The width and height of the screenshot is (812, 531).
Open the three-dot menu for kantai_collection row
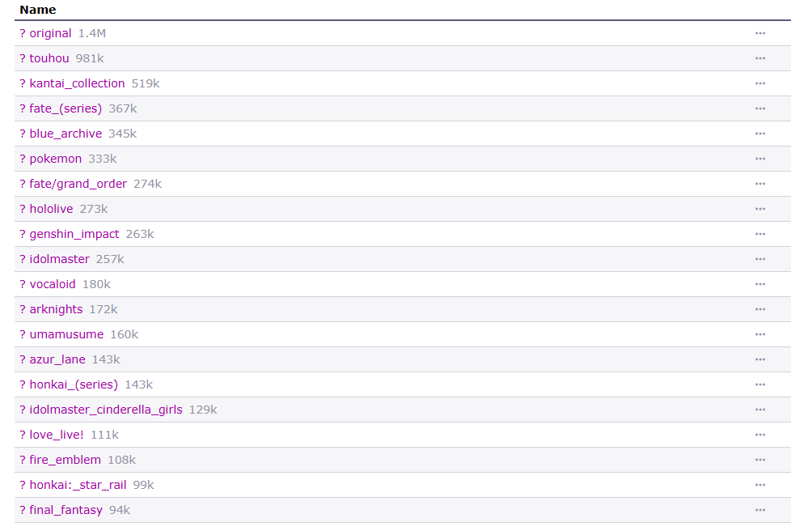coord(759,83)
